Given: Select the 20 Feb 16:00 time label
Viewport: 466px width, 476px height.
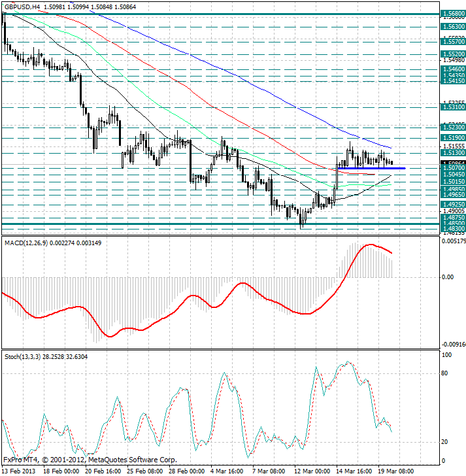Looking at the screenshot, I should [x=103, y=471].
